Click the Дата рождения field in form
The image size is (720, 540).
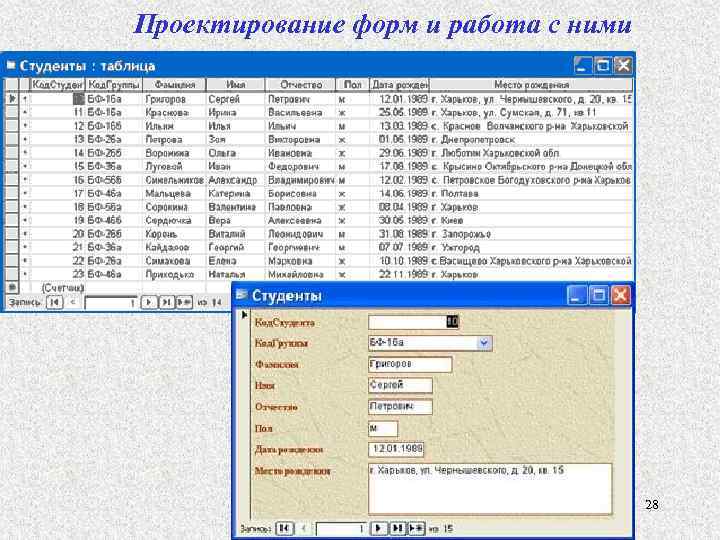(396, 449)
